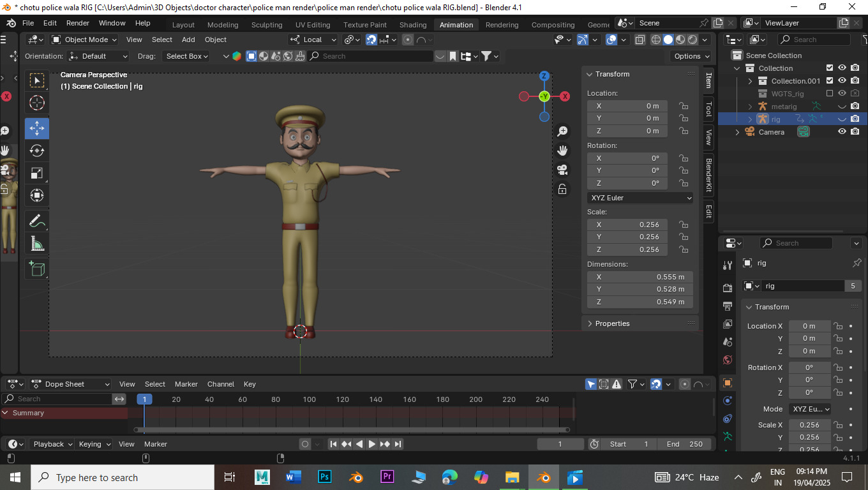Open Photoshop from the Windows taskbar

tap(324, 477)
